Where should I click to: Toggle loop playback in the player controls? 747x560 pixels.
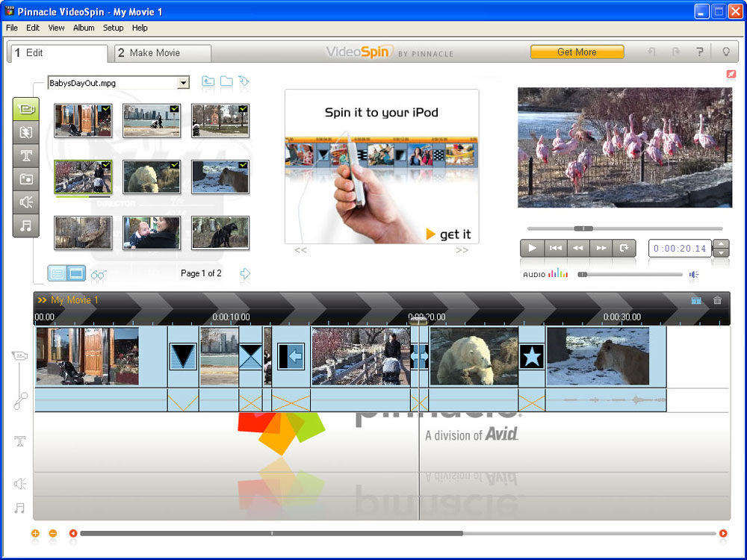coord(624,248)
